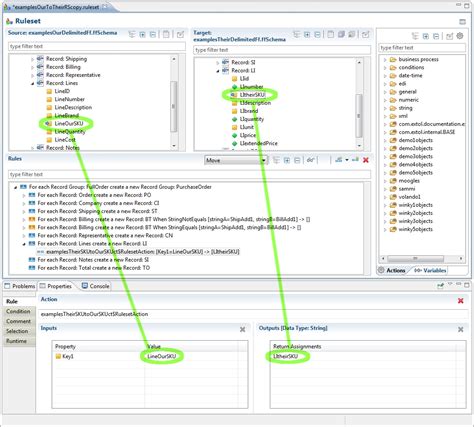Select LineDescription field in source tree

click(73, 107)
